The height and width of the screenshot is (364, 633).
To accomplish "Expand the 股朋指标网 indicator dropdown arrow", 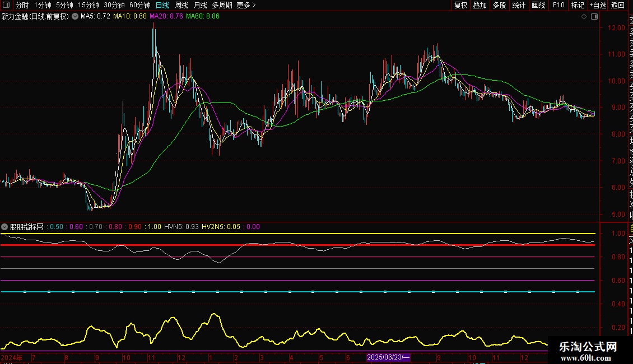I will pyautogui.click(x=5, y=227).
